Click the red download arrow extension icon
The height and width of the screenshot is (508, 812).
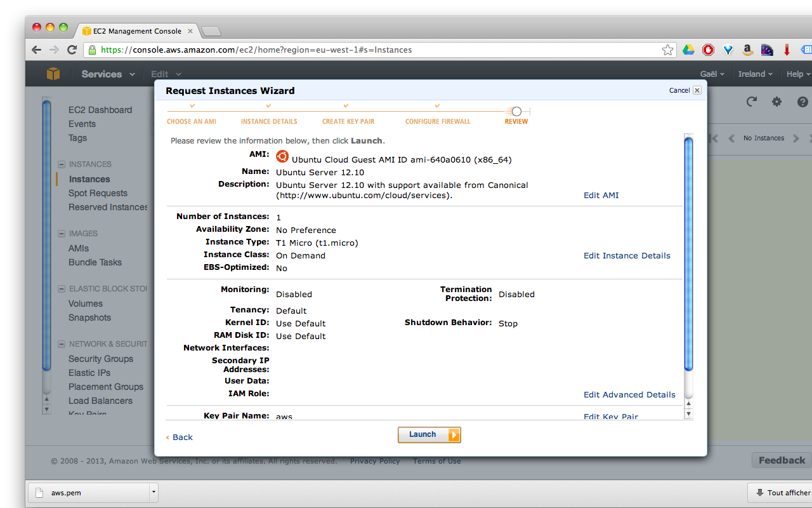coord(787,49)
